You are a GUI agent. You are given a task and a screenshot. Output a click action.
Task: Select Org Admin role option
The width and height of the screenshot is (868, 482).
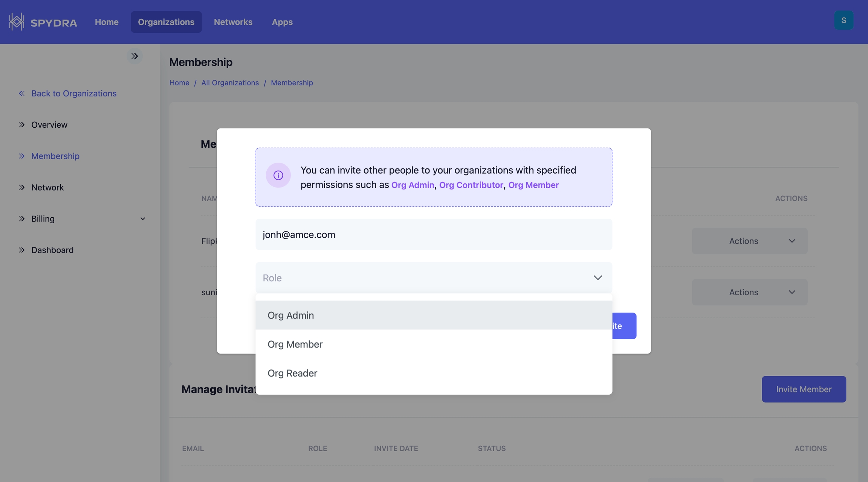(290, 315)
